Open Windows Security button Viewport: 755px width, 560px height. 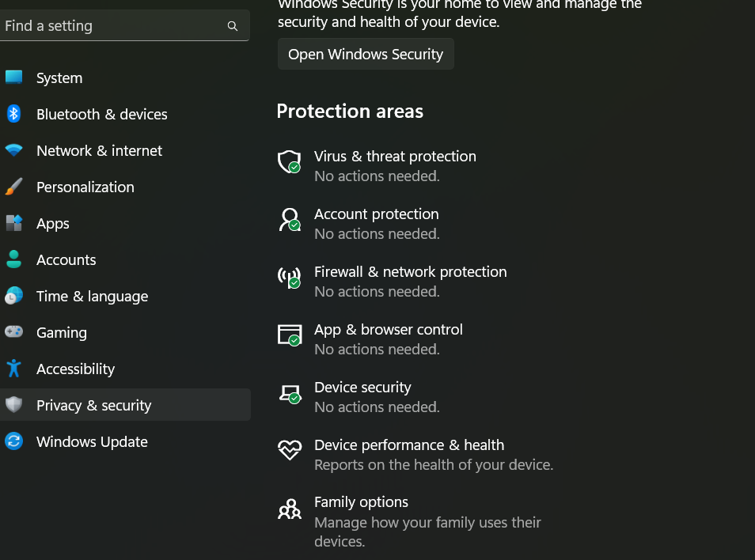366,54
